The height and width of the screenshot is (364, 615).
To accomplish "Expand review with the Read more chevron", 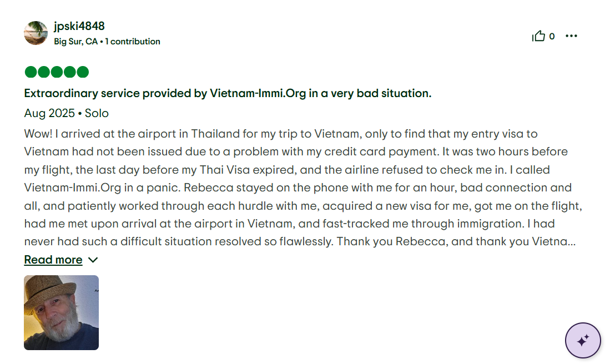I will point(93,260).
